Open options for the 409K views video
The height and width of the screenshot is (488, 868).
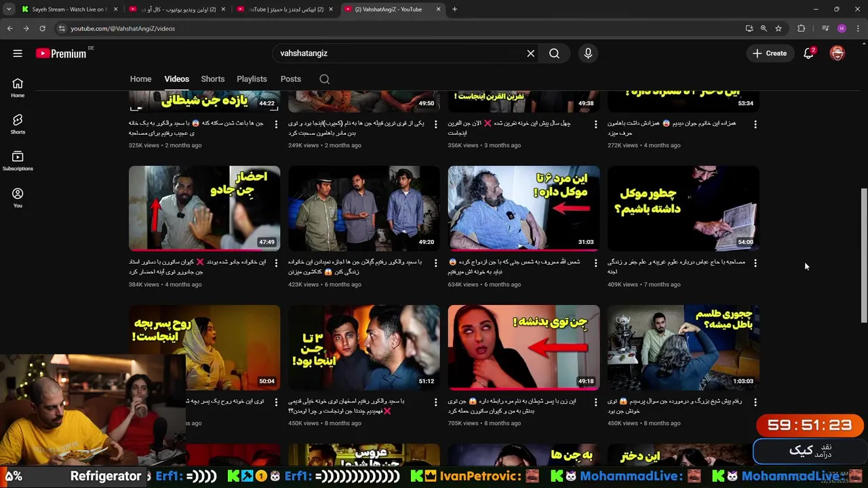pos(755,263)
